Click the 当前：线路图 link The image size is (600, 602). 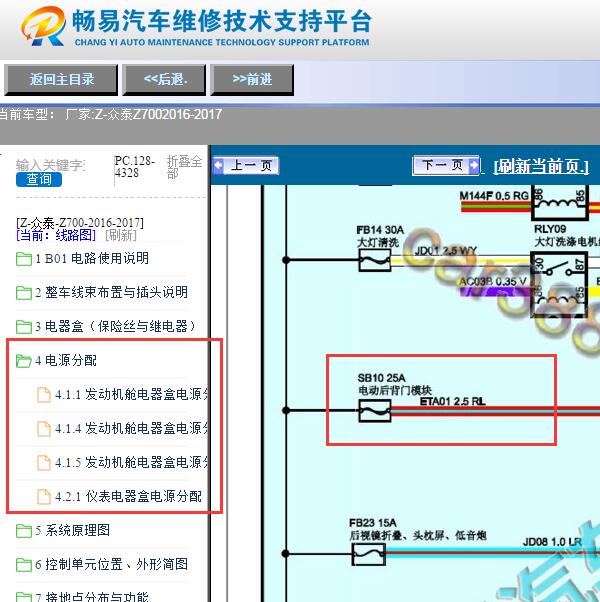tap(56, 235)
